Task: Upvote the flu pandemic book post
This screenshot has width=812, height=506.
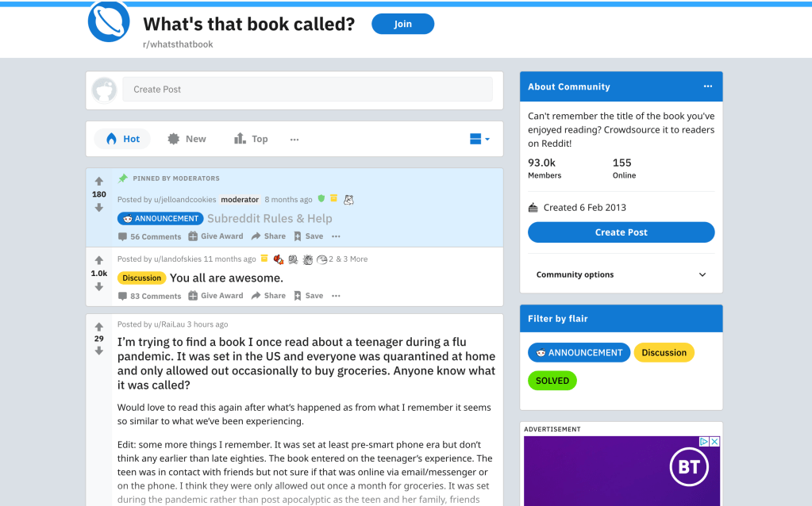Action: (x=99, y=326)
